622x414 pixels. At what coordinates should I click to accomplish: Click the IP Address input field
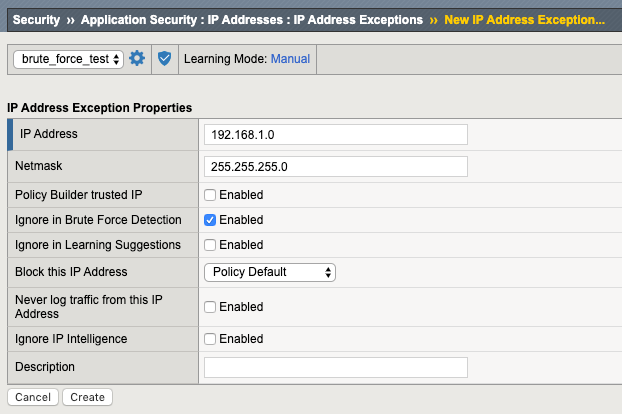coord(335,134)
